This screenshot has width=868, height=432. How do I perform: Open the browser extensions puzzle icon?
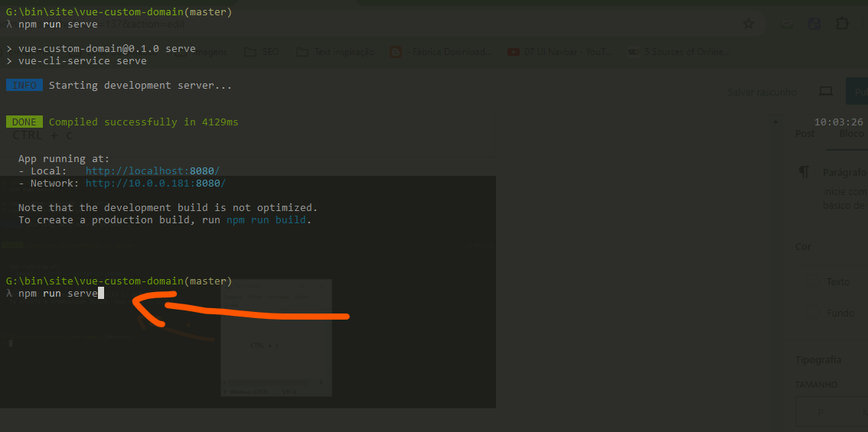(x=841, y=24)
